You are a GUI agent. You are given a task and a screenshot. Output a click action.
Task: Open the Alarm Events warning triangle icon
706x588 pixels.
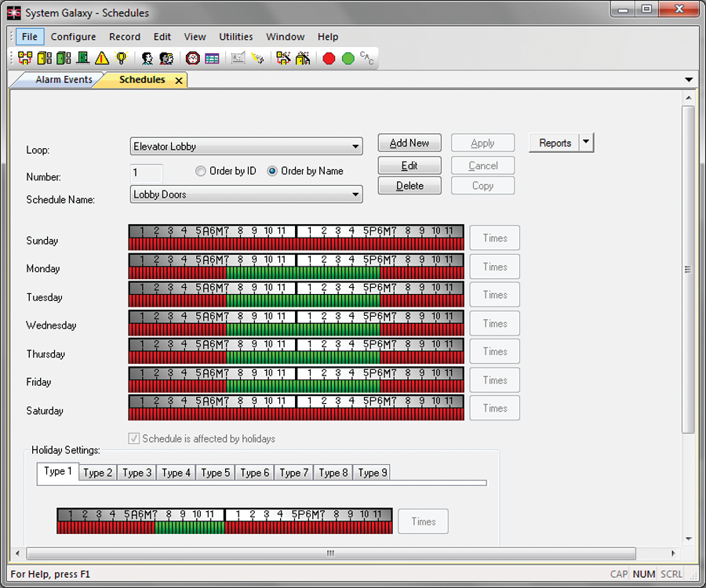point(100,57)
